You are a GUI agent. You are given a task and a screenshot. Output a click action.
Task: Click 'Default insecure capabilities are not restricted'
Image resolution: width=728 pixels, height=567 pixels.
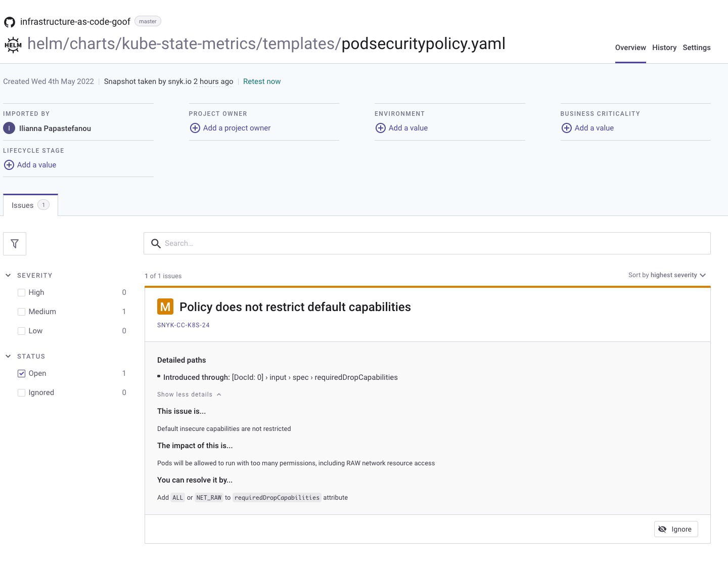(224, 429)
